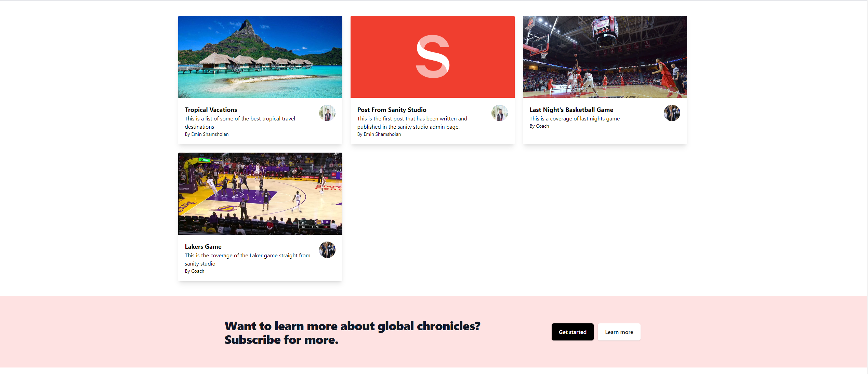
Task: Click 'Want to learn more about global chronicles?' heading
Action: 352,326
